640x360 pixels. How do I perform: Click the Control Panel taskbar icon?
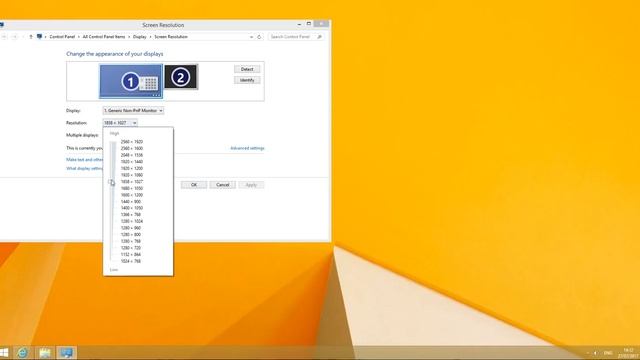(67, 353)
